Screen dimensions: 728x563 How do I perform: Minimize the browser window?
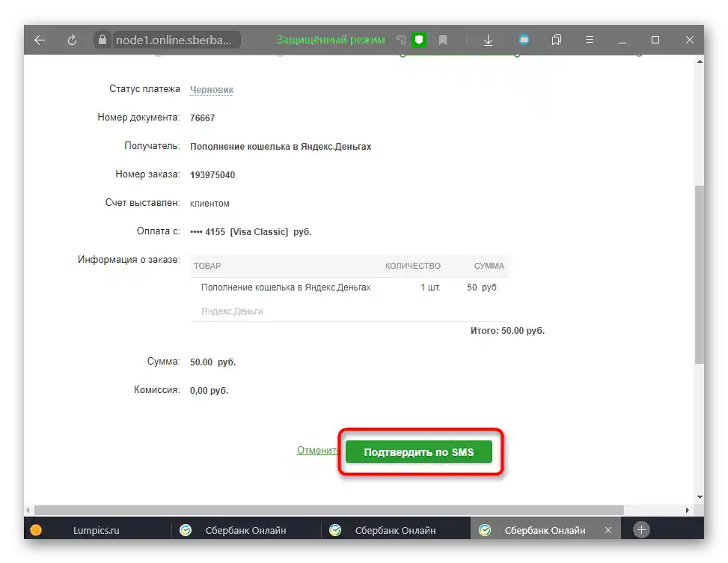[623, 41]
